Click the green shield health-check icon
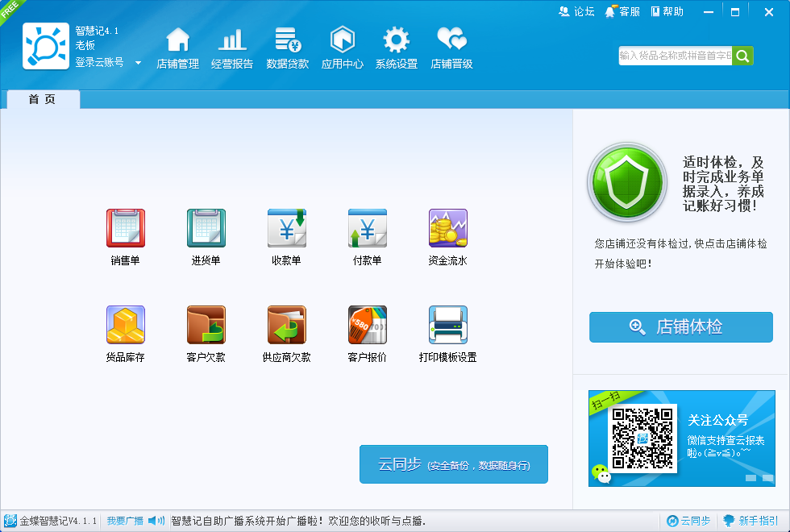Screen dimensions: 790x532 (x=627, y=182)
